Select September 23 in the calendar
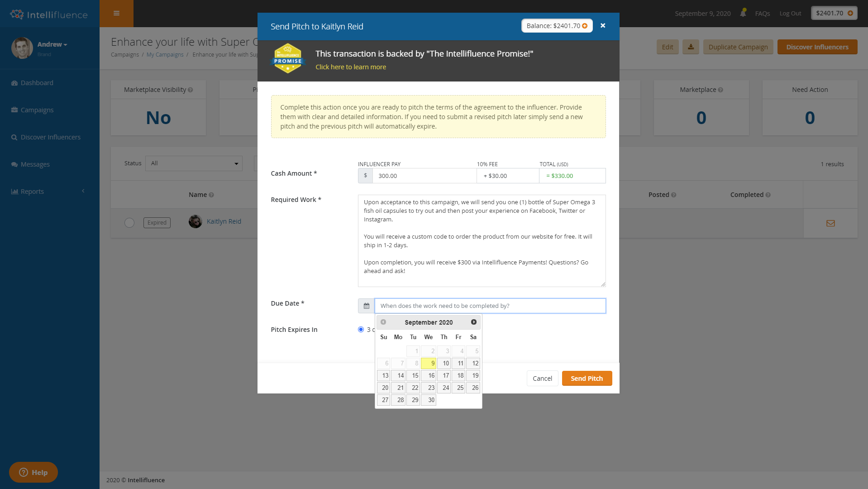Viewport: 868px width, 489px height. [429, 388]
